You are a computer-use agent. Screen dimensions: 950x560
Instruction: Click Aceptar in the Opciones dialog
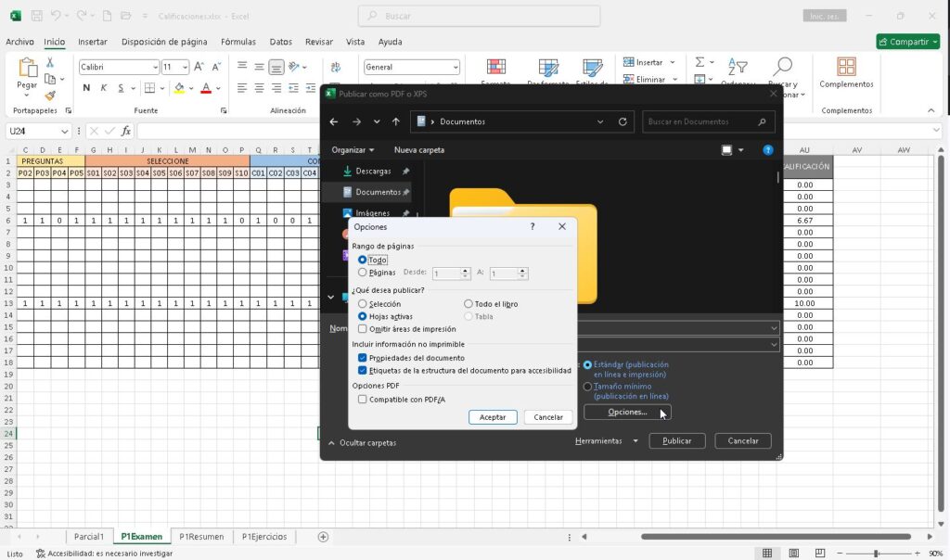tap(493, 417)
